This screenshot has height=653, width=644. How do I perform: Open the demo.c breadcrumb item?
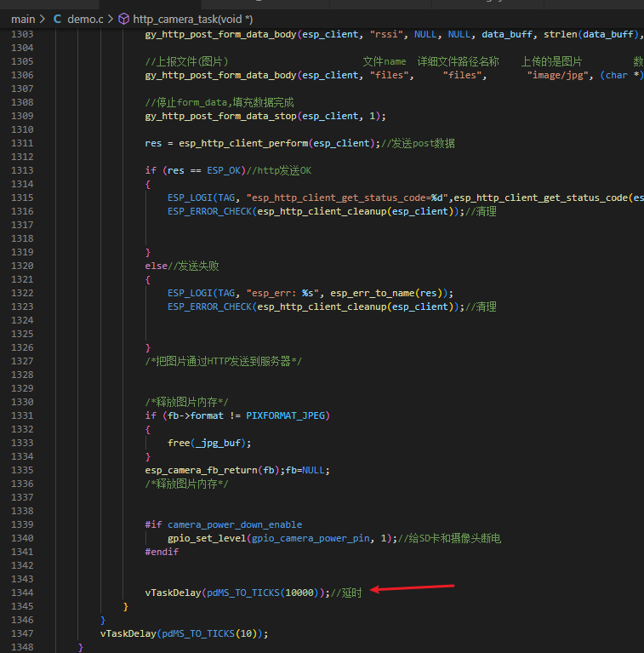[x=85, y=20]
